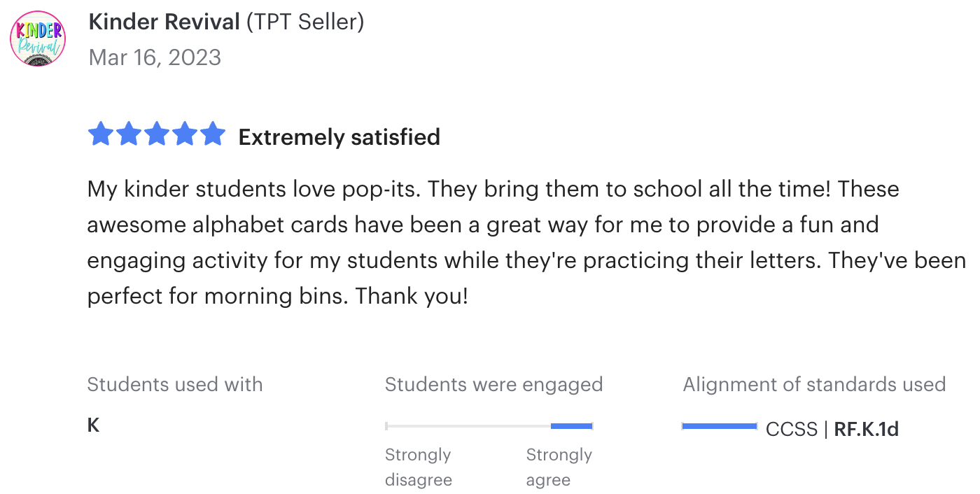Select the fourth blue rating star
The height and width of the screenshot is (494, 980).
[x=185, y=134]
